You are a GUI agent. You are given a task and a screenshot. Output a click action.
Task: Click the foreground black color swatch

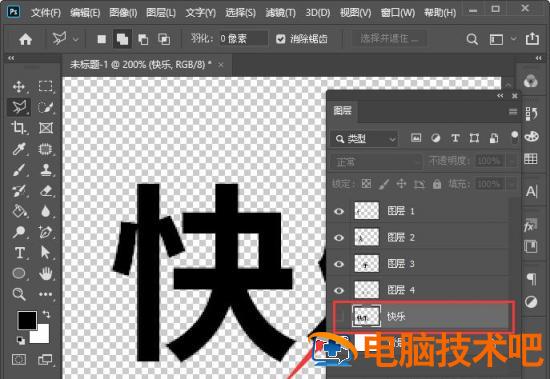[27, 319]
